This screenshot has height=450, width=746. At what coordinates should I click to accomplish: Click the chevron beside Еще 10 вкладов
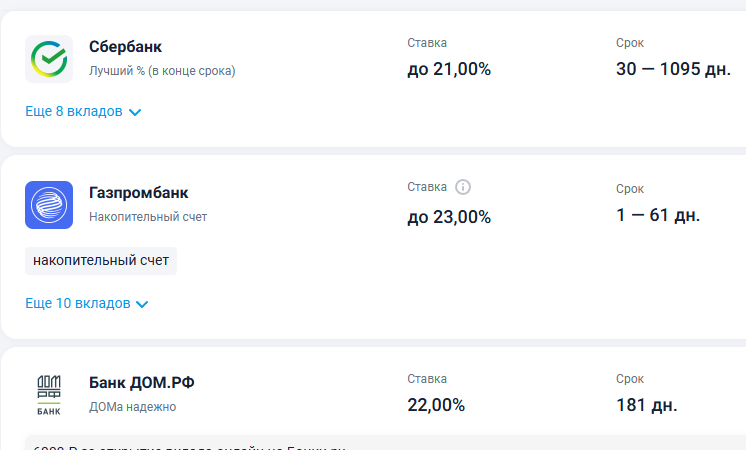click(x=142, y=304)
